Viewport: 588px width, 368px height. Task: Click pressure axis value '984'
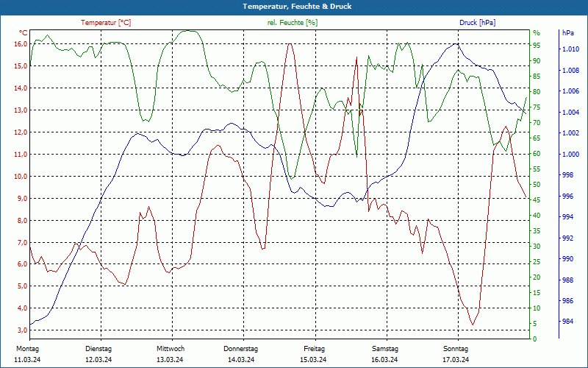point(567,322)
